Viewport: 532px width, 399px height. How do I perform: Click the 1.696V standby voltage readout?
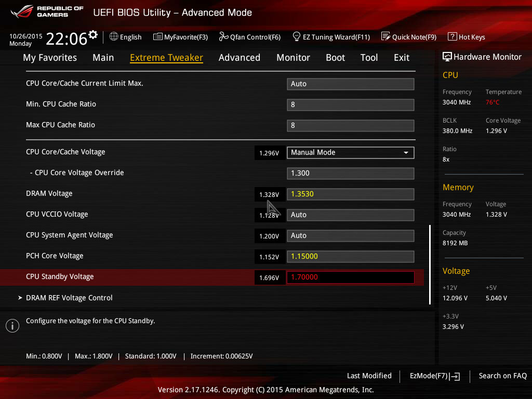point(269,277)
